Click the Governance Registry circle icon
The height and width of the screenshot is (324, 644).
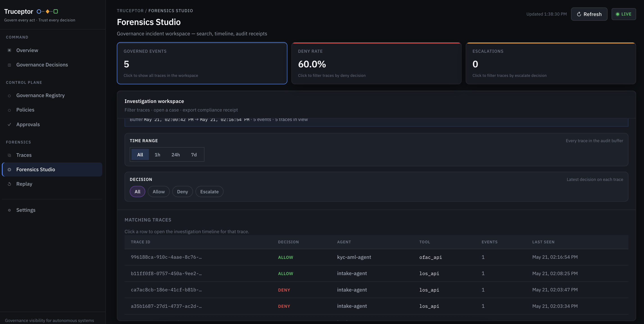(9, 96)
